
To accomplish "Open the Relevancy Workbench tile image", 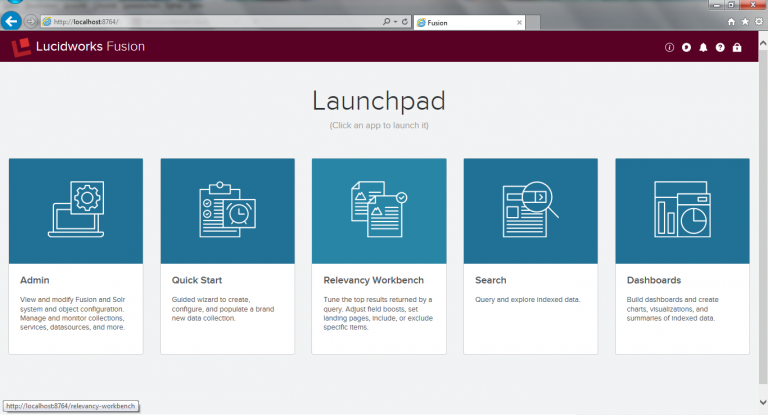I will coord(379,210).
